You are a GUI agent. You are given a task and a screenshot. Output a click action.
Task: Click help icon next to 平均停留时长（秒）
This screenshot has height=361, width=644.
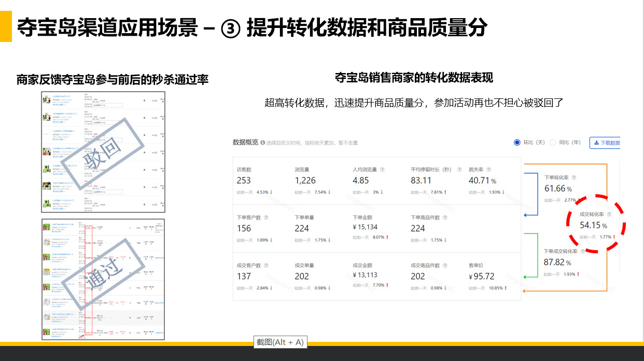(459, 169)
